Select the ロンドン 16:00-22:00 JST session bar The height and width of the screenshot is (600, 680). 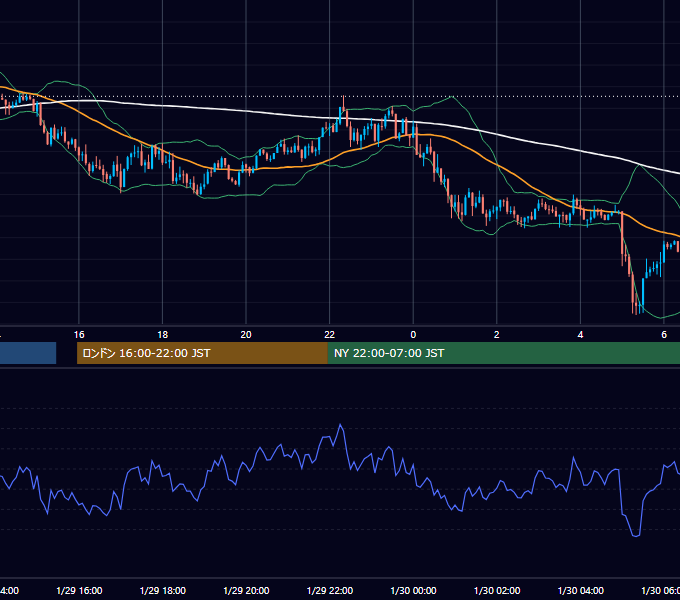coord(202,353)
